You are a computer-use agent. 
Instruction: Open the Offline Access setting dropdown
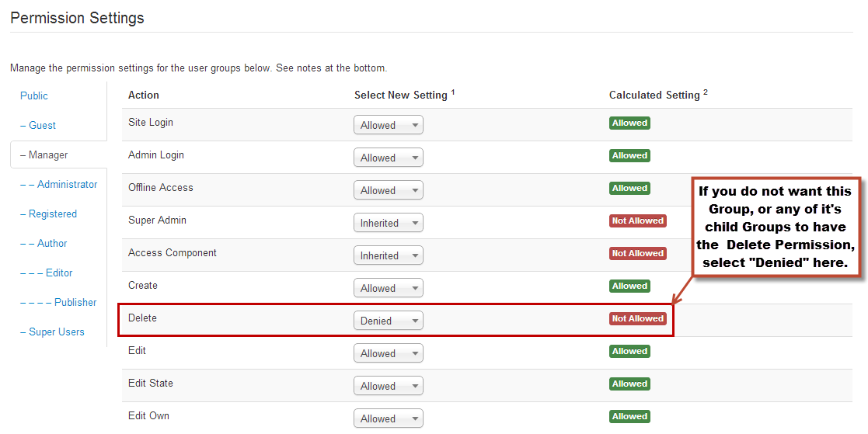pyautogui.click(x=388, y=190)
